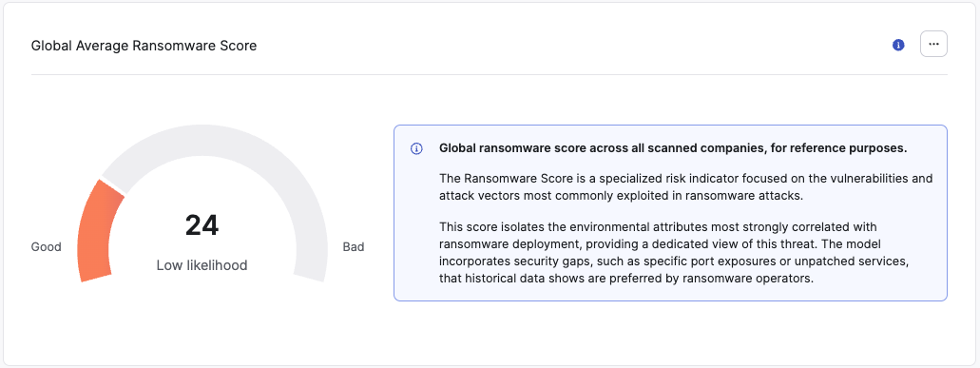Click the blue info icon beside the title
The image size is (980, 368).
click(898, 45)
